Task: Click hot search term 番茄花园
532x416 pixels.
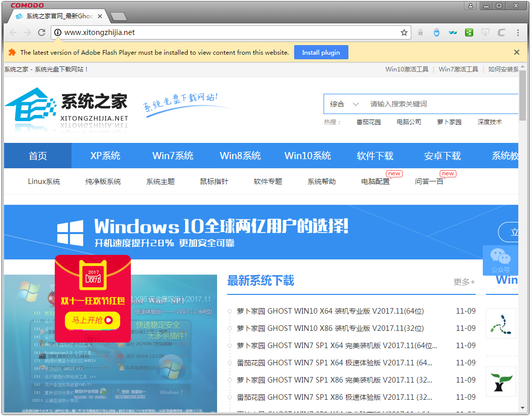Action: tap(369, 122)
